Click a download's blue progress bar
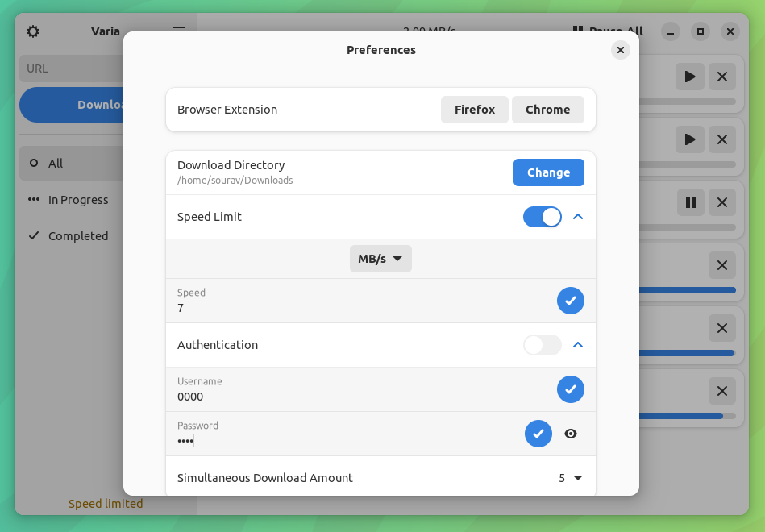 pyautogui.click(x=693, y=290)
